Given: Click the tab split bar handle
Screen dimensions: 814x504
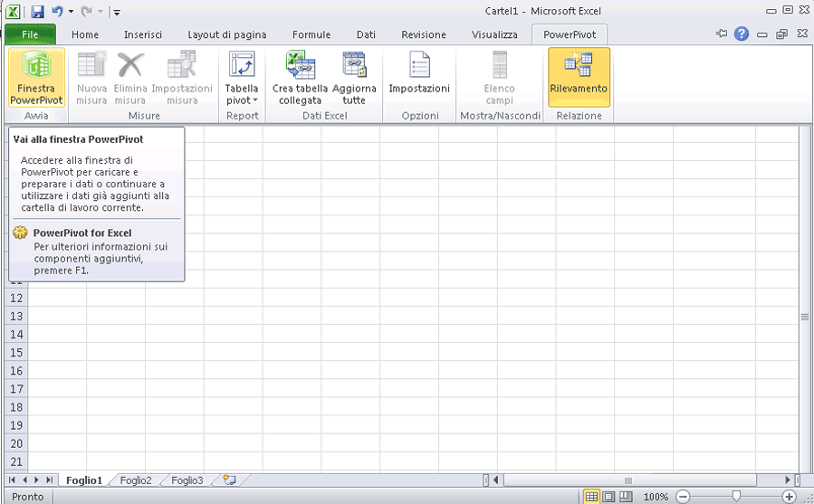Looking at the screenshot, I should [x=486, y=480].
